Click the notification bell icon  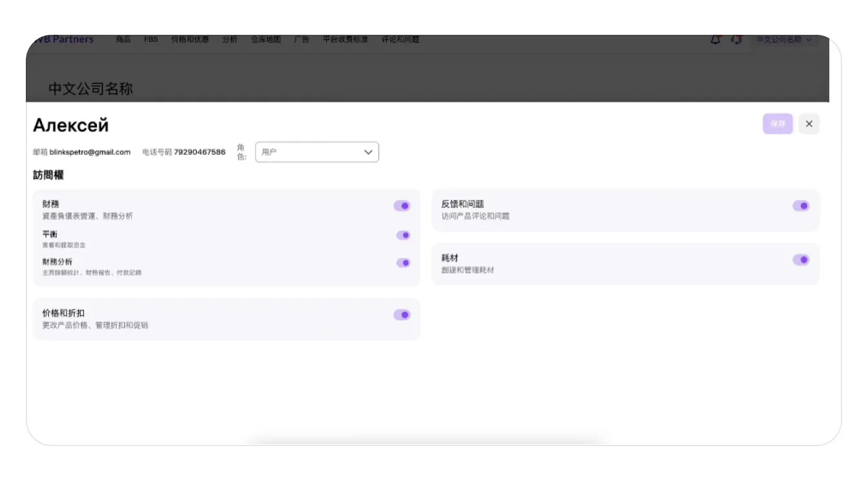[x=715, y=40]
